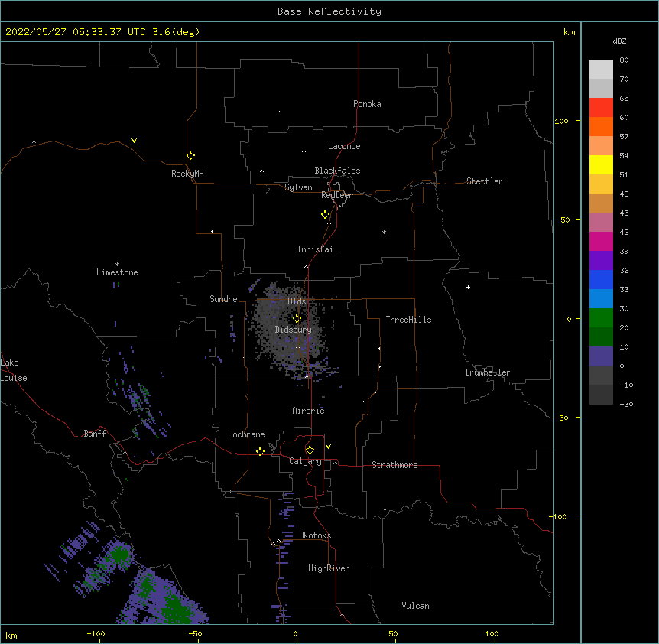Click the Stettler city label

tap(485, 181)
